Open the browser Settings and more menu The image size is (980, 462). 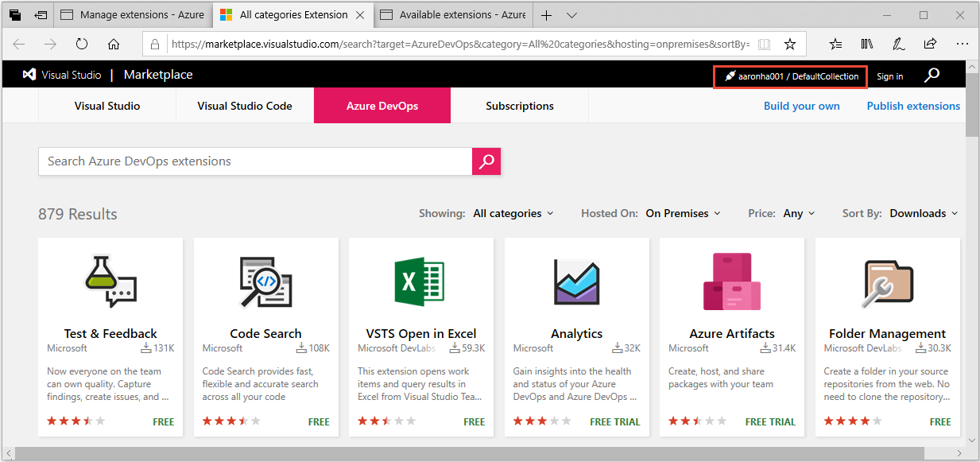[x=962, y=44]
